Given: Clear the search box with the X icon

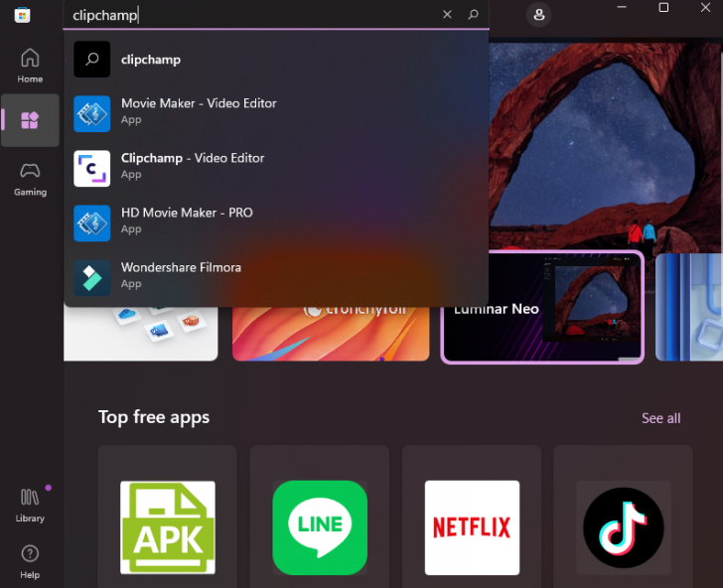Looking at the screenshot, I should [447, 14].
